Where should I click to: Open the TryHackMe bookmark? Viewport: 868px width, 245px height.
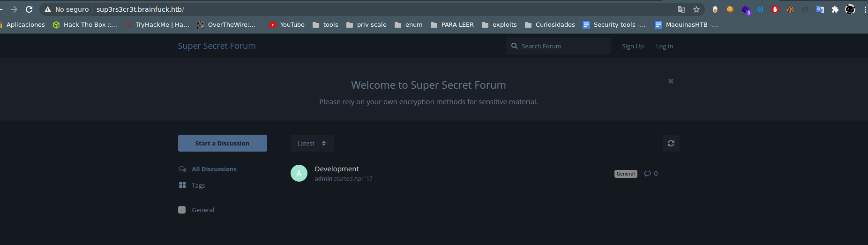(x=157, y=25)
